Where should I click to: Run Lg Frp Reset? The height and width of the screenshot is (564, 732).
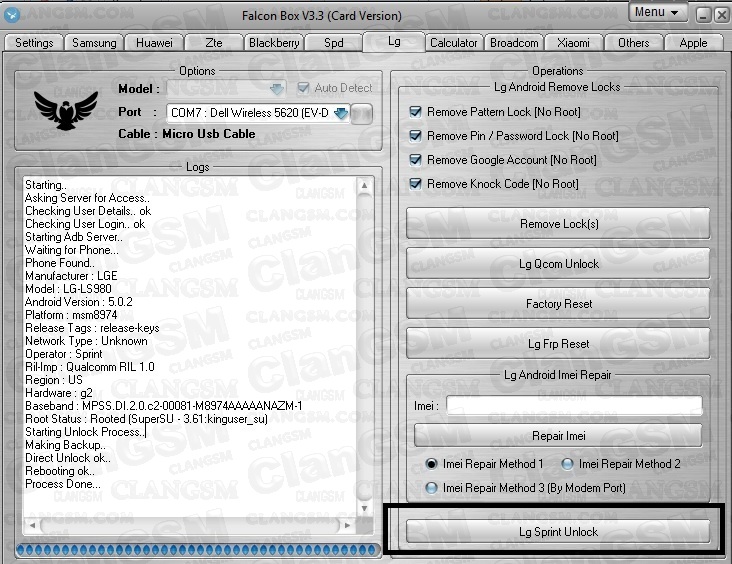pos(558,344)
